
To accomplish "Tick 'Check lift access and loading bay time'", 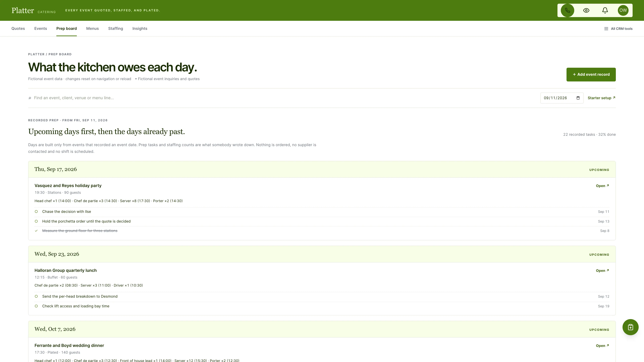I will 36,306.
